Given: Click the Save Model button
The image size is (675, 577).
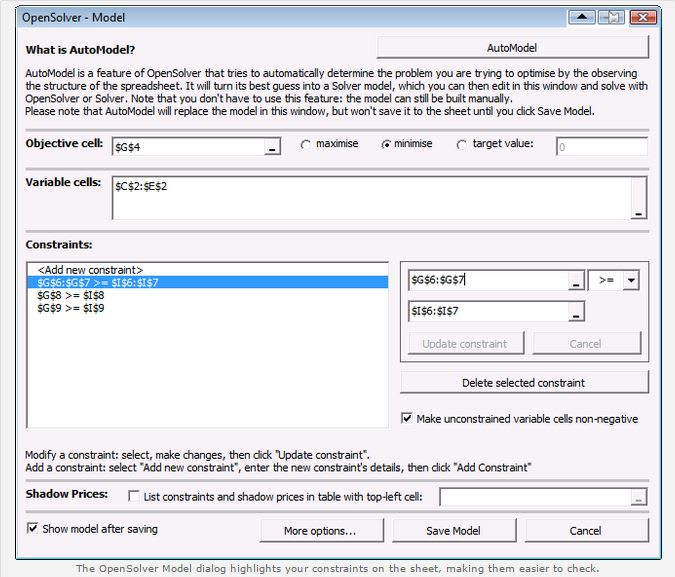Looking at the screenshot, I should (454, 530).
